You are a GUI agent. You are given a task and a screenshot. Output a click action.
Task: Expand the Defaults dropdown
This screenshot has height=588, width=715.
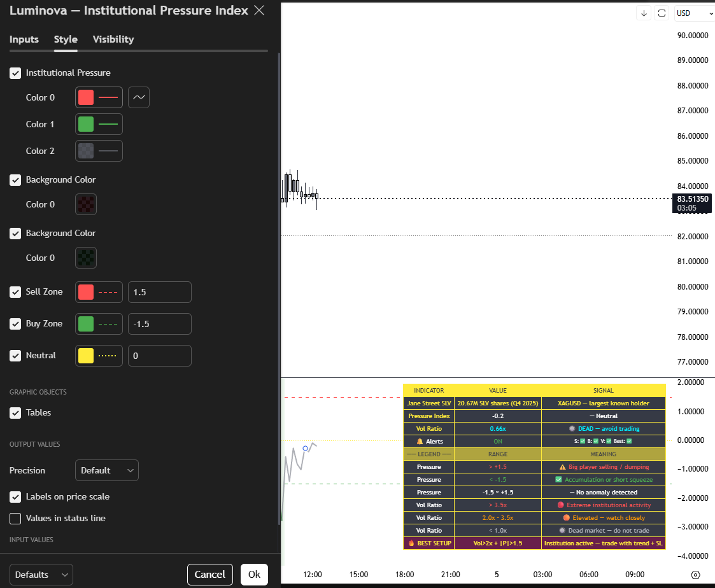tap(41, 575)
